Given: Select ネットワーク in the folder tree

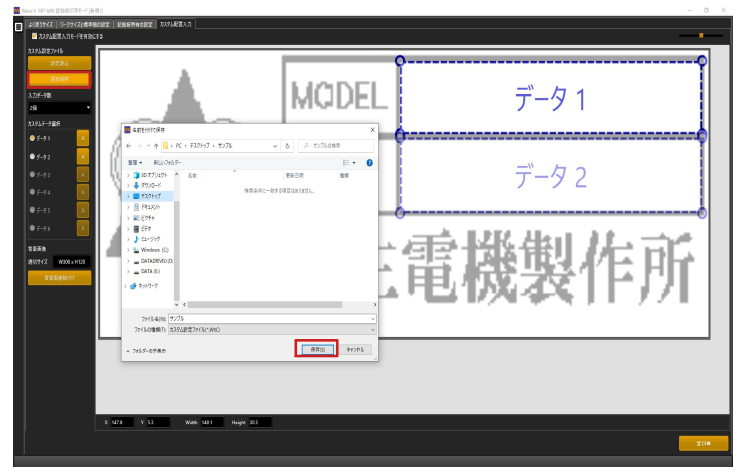Looking at the screenshot, I should coord(144,286).
